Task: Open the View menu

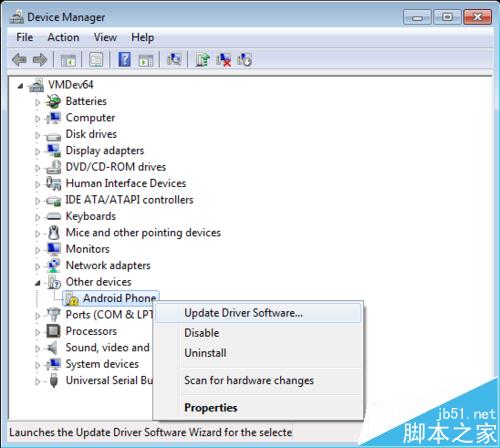Action: tap(105, 37)
